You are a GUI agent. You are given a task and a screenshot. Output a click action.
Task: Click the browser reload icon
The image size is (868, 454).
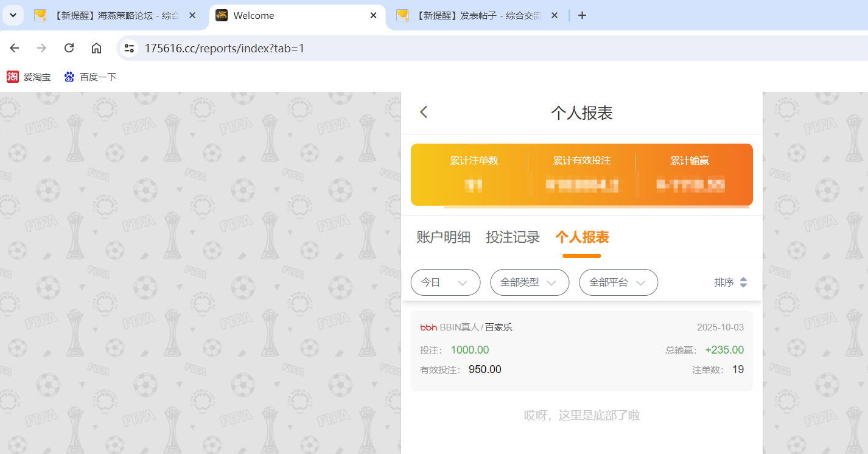[68, 47]
